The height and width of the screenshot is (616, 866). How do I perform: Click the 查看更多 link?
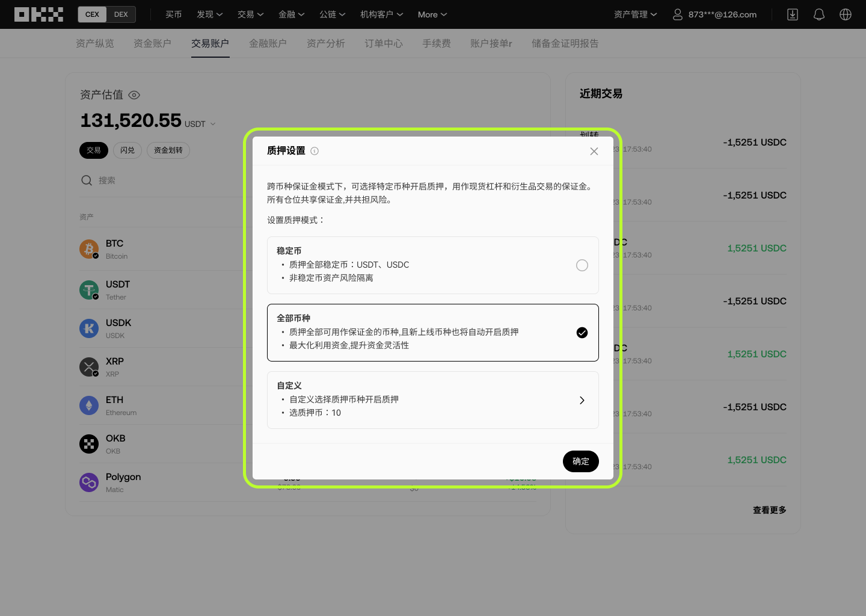pos(769,510)
